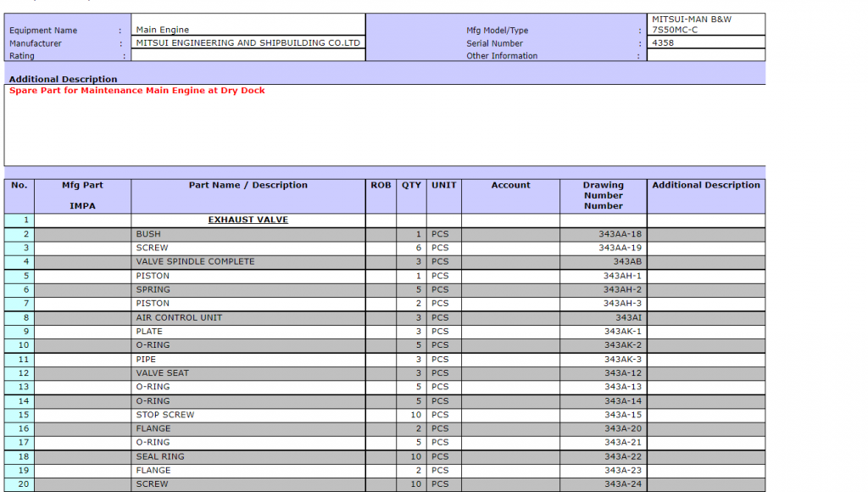Click the Equipment Name field showing Main Engine
This screenshot has height=492, width=868.
(248, 30)
